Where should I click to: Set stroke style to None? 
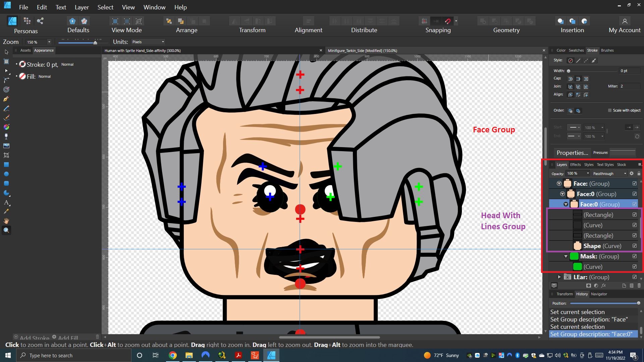(570, 61)
